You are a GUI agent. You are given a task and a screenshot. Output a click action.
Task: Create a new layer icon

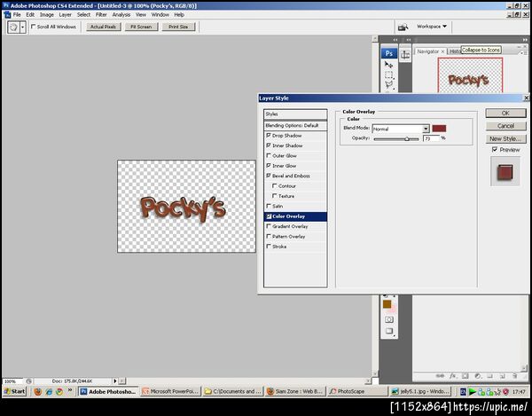(503, 376)
